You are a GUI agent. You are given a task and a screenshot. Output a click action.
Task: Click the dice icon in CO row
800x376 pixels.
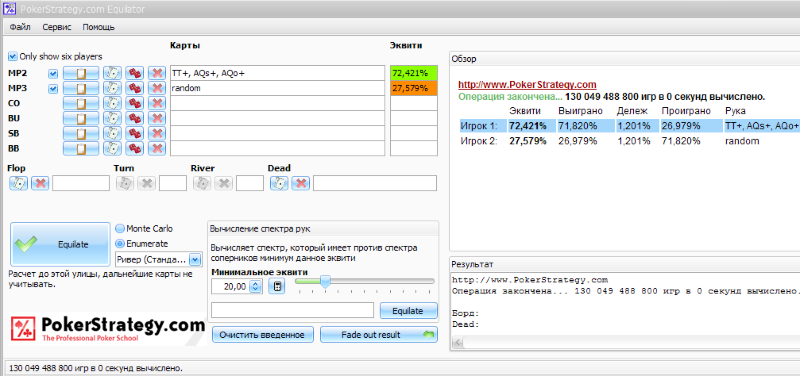click(135, 103)
